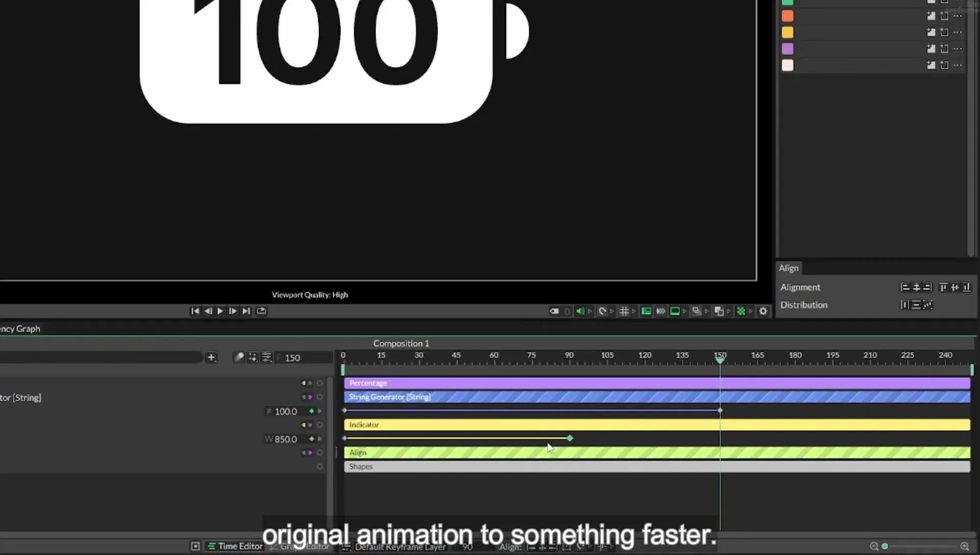Open the Align panel tab
This screenshot has height=555, width=980.
(x=789, y=268)
